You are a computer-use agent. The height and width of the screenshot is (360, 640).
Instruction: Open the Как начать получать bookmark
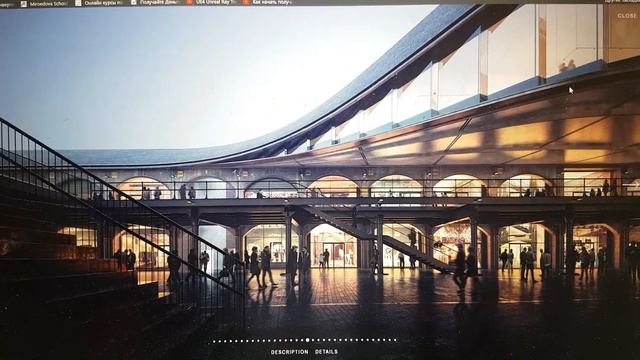pyautogui.click(x=268, y=2)
